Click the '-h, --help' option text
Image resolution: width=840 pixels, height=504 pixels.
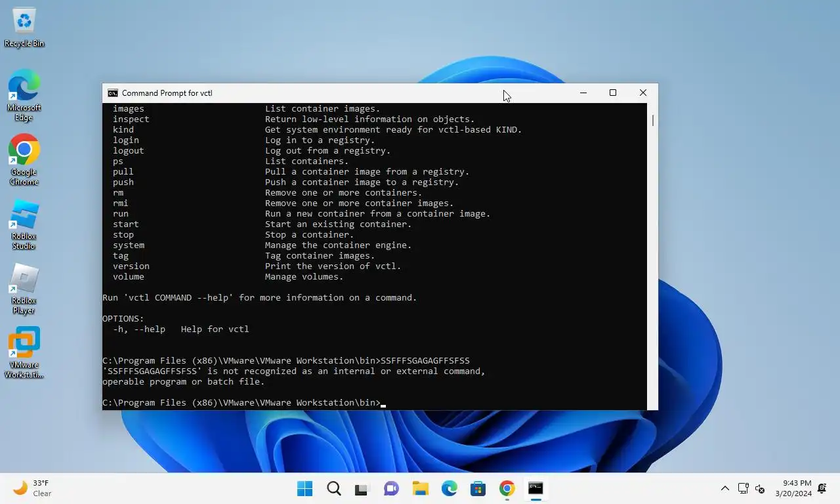[139, 329]
